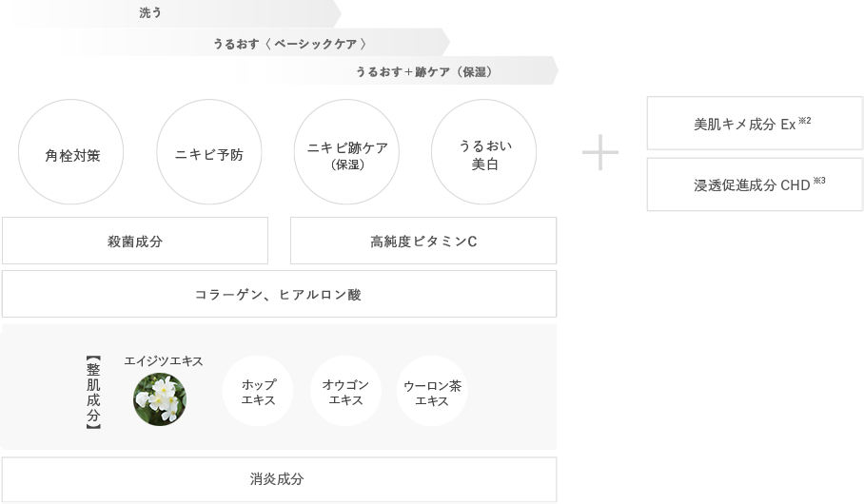
Task: Click the コラーゲン、ヒアルロン酸 box
Action: point(279,294)
